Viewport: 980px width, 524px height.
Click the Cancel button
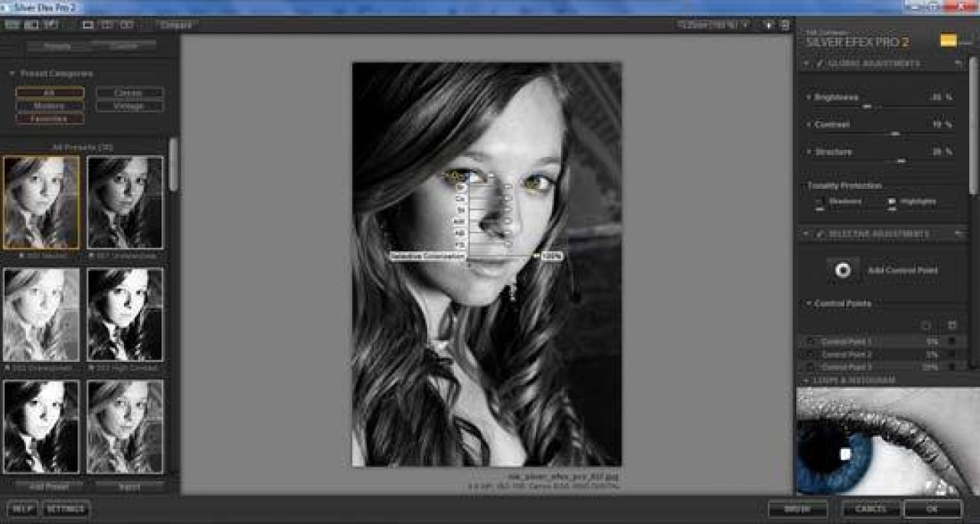click(x=871, y=508)
